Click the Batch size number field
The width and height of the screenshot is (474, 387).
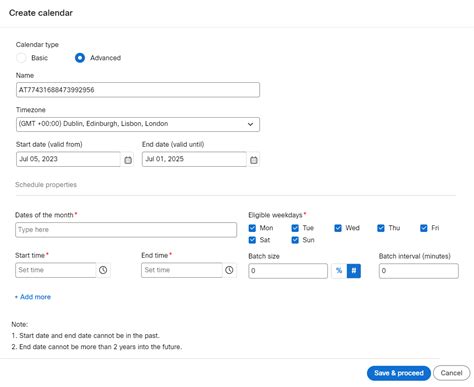(288, 271)
